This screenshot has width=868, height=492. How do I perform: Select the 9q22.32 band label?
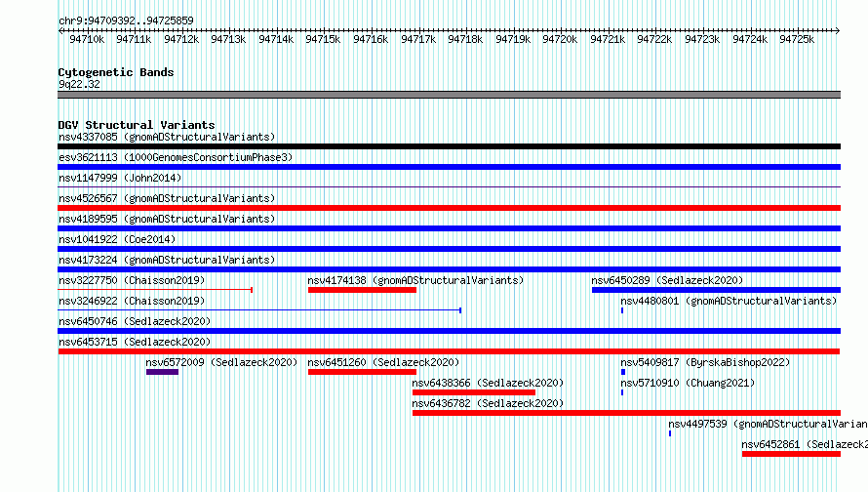click(x=79, y=84)
